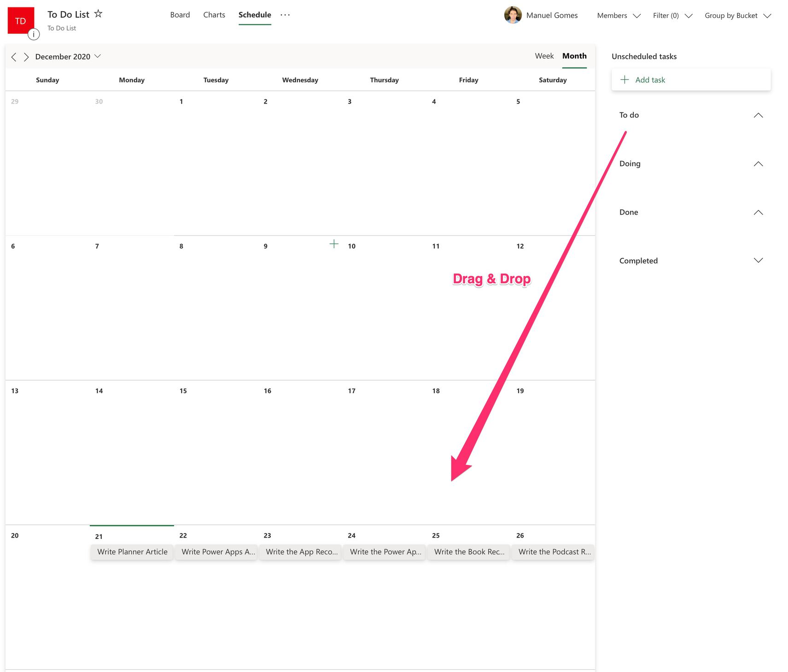Click the plus icon on December 9

click(334, 244)
